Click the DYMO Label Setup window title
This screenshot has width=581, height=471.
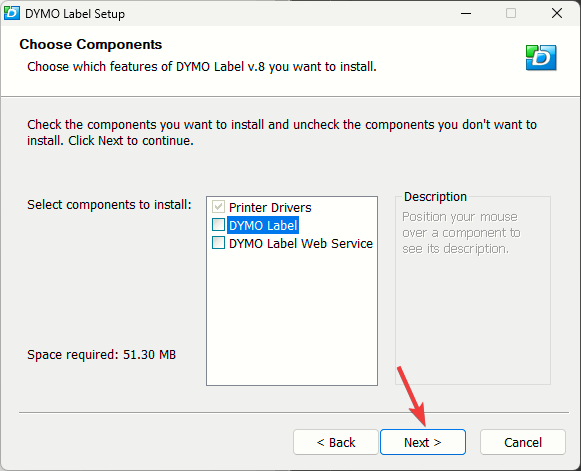(x=75, y=14)
